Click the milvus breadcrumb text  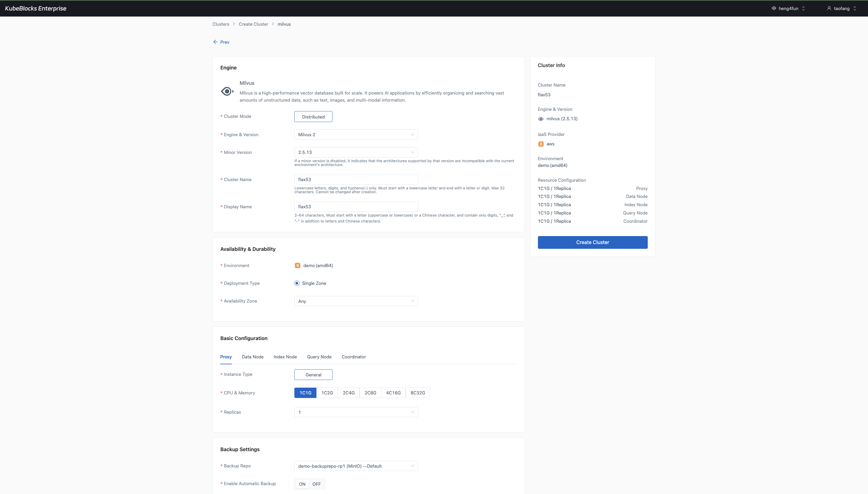point(284,24)
